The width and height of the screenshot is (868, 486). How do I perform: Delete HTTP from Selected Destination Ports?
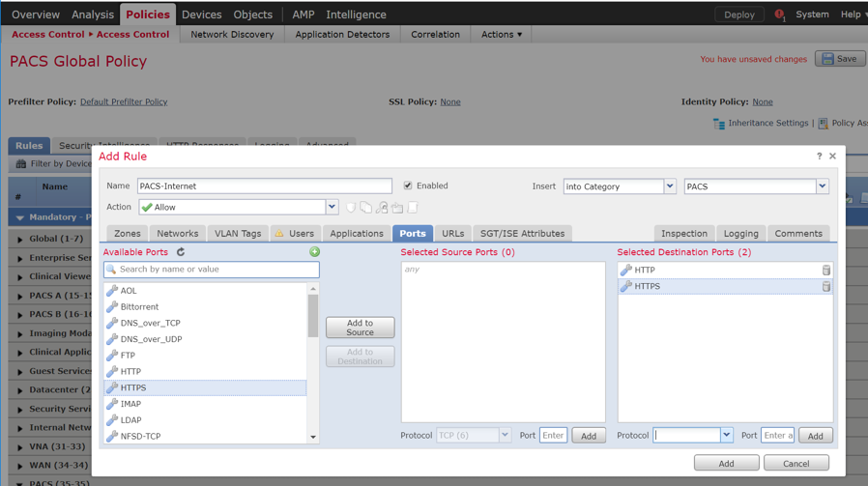[825, 271]
